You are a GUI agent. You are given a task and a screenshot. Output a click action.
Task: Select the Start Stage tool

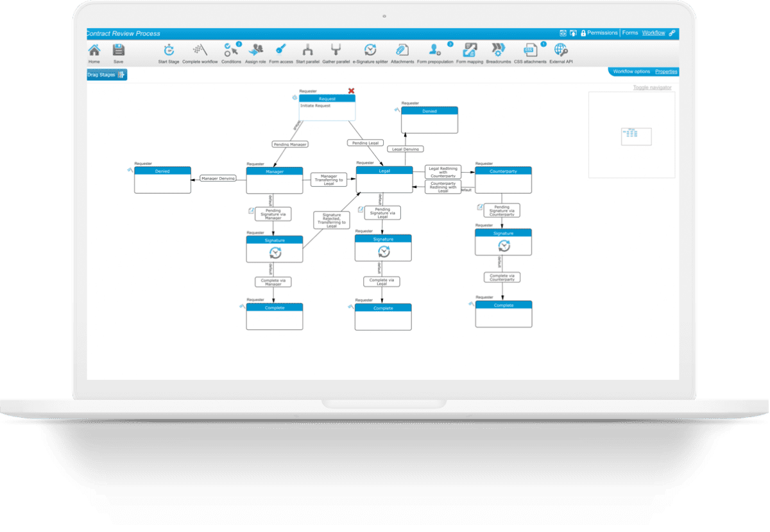tap(169, 51)
